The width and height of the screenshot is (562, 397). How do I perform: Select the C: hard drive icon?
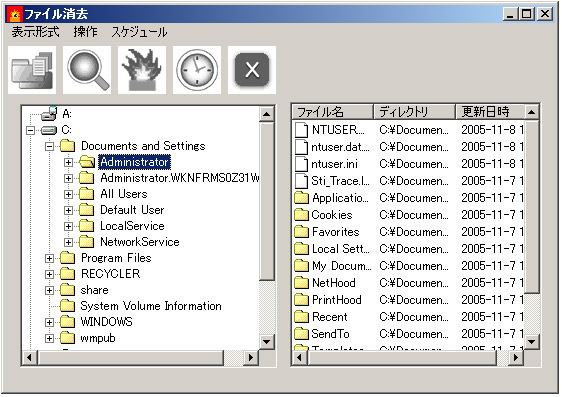[49, 130]
